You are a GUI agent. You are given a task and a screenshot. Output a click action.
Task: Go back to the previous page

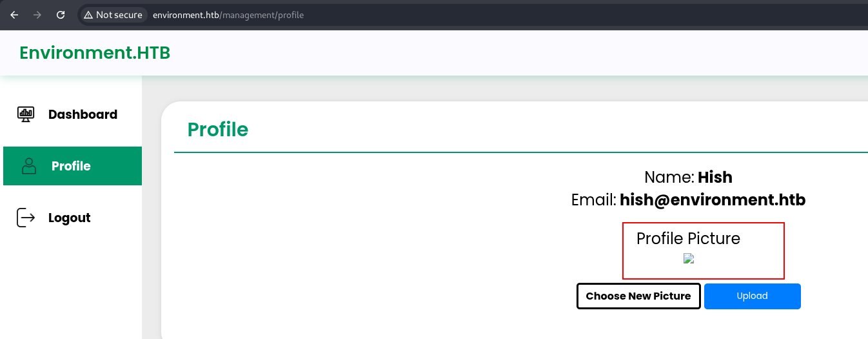tap(14, 15)
